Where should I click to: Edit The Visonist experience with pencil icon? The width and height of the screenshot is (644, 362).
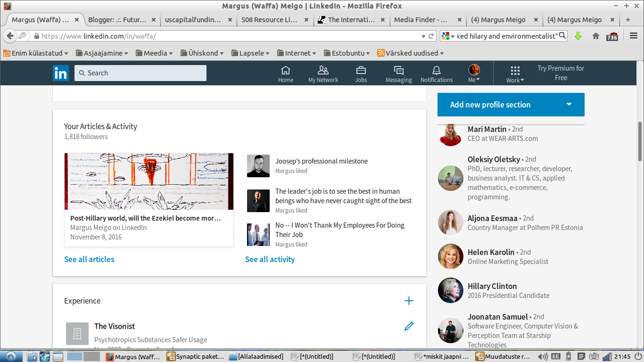pyautogui.click(x=409, y=326)
